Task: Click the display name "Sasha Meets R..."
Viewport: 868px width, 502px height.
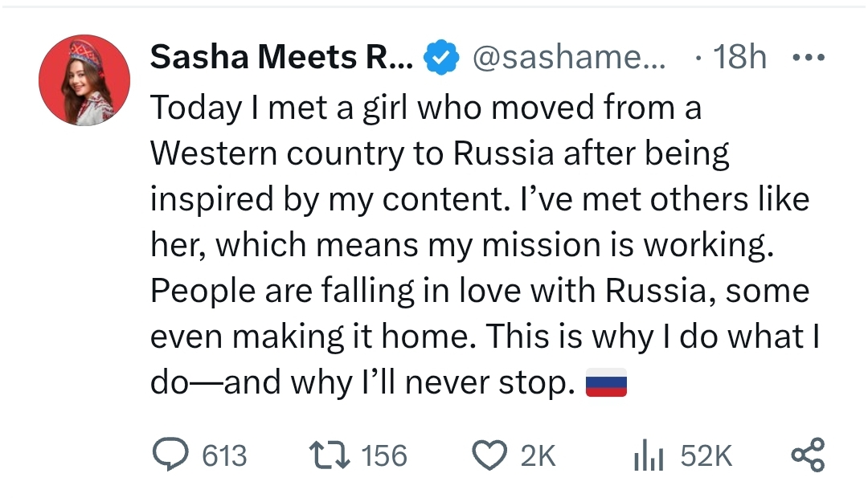Action: point(282,57)
